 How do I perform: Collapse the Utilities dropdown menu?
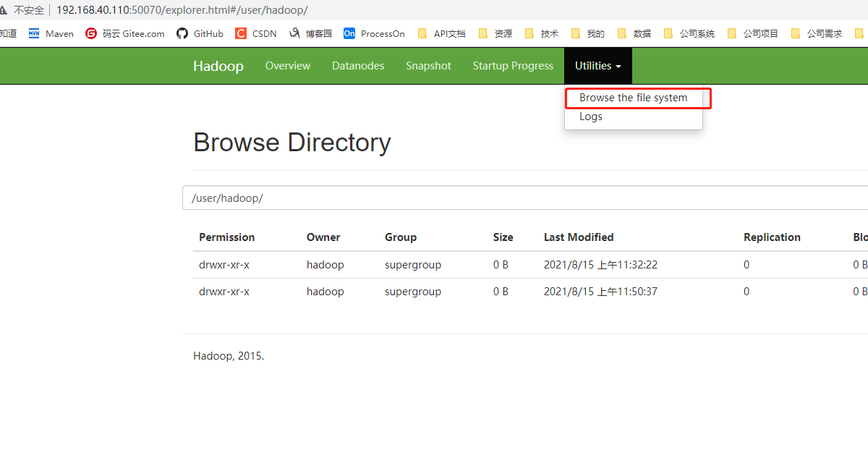tap(598, 66)
